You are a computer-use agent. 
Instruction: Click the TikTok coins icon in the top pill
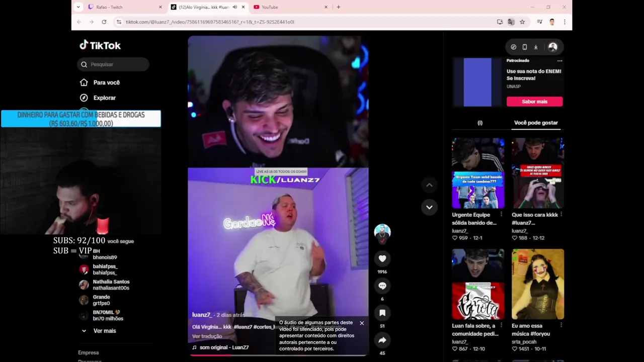tap(513, 47)
